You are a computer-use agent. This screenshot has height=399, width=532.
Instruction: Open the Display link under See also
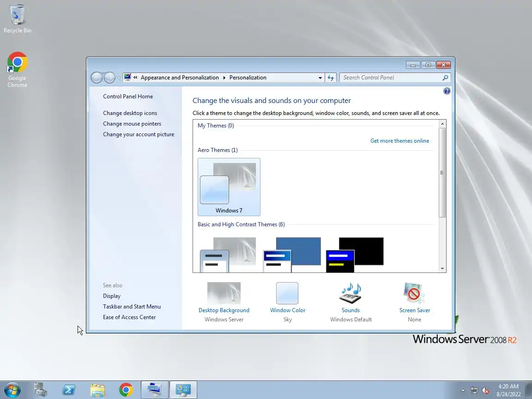[112, 296]
